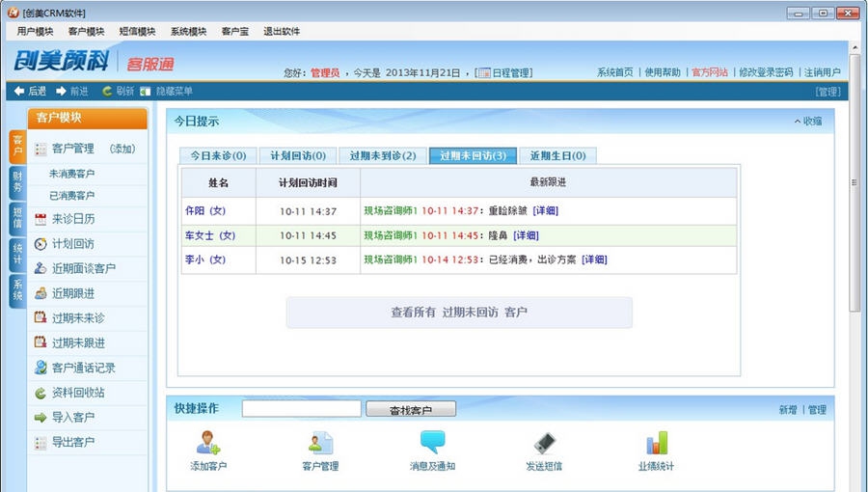
Task: Click the 资料回收站 recycle icon
Action: 41,393
